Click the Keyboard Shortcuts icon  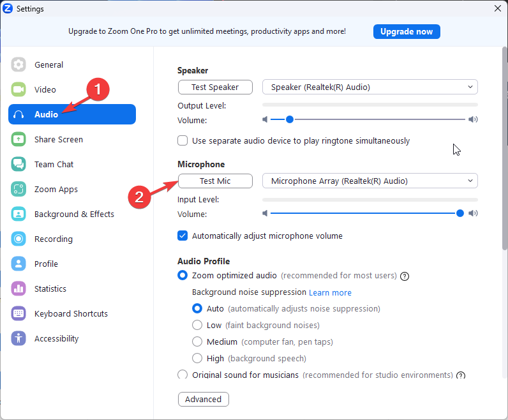coord(19,313)
